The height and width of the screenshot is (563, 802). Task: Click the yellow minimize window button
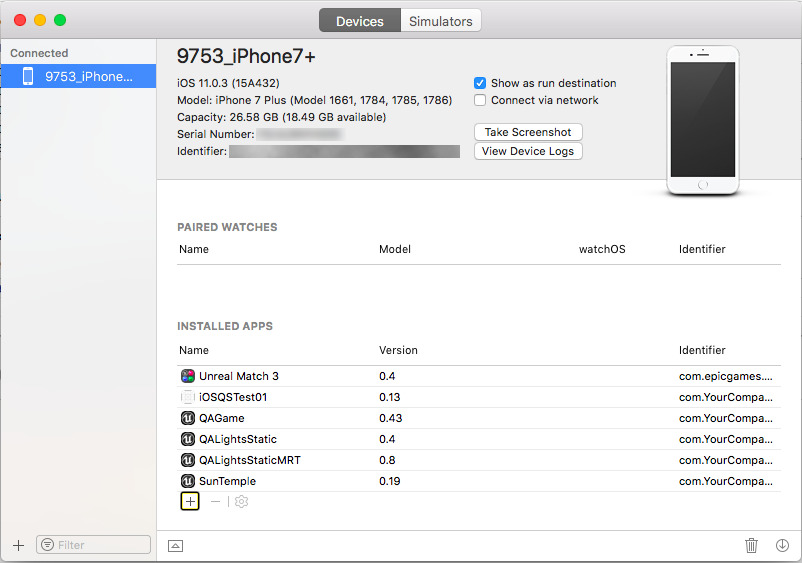point(40,20)
